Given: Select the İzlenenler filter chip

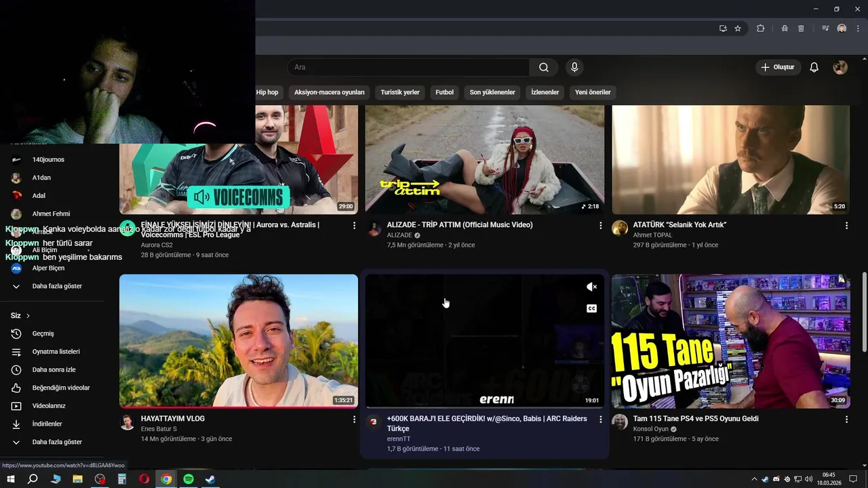Looking at the screenshot, I should [545, 92].
